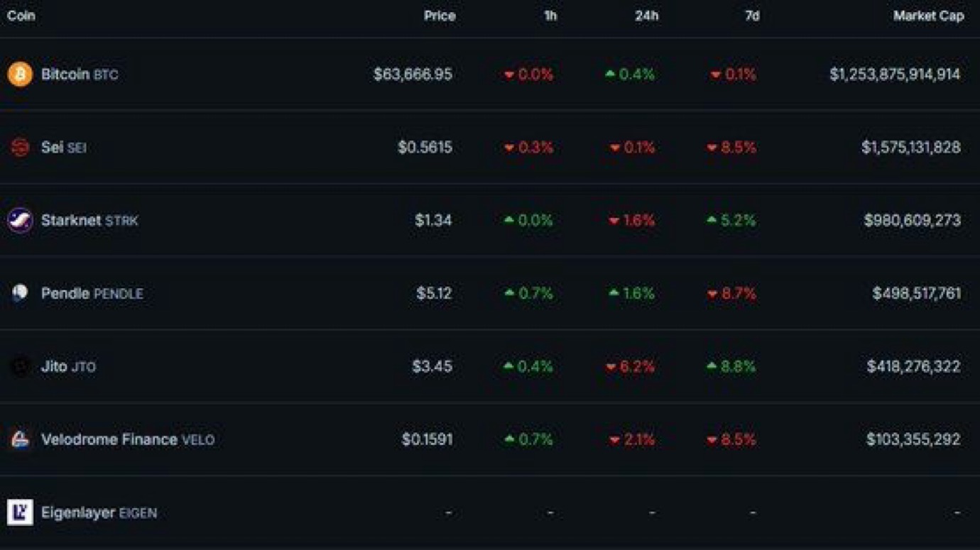The height and width of the screenshot is (550, 980).
Task: Sort table by Price column header
Action: pyautogui.click(x=440, y=16)
